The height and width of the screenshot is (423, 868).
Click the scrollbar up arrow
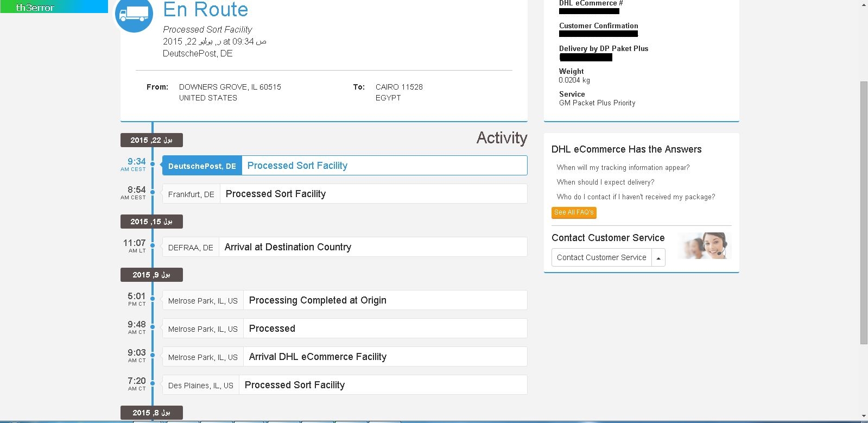[x=864, y=4]
